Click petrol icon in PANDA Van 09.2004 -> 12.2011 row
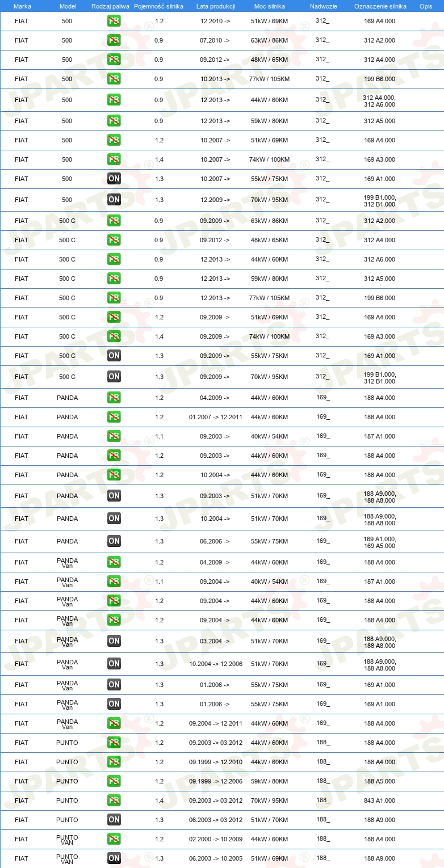444x868 pixels. pyautogui.click(x=114, y=723)
